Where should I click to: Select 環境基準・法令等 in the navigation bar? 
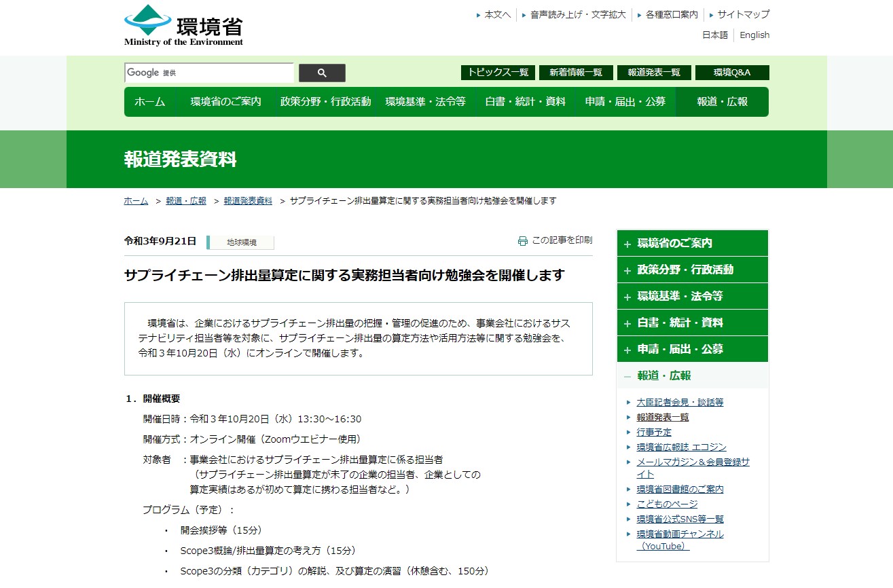[x=426, y=101]
